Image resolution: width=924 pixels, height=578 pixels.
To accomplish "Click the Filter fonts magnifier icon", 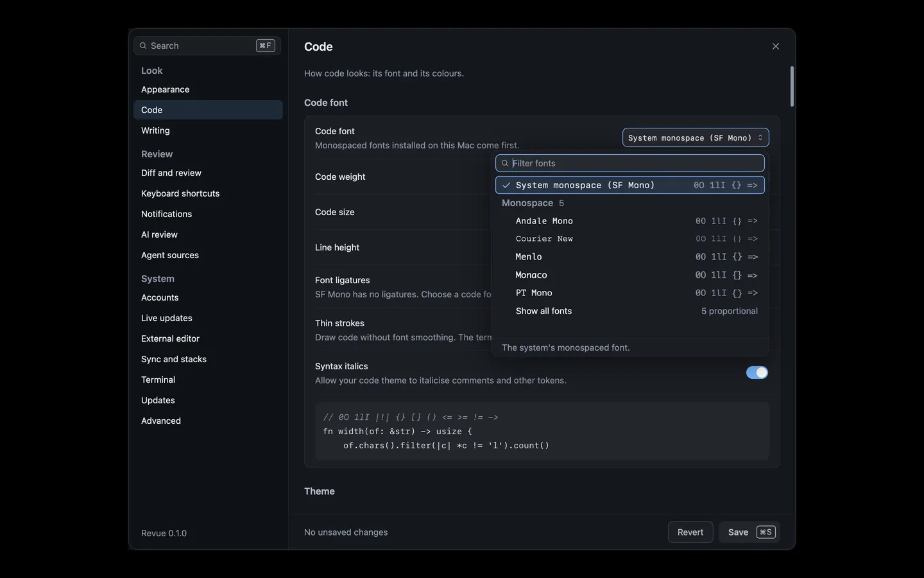I will [505, 163].
